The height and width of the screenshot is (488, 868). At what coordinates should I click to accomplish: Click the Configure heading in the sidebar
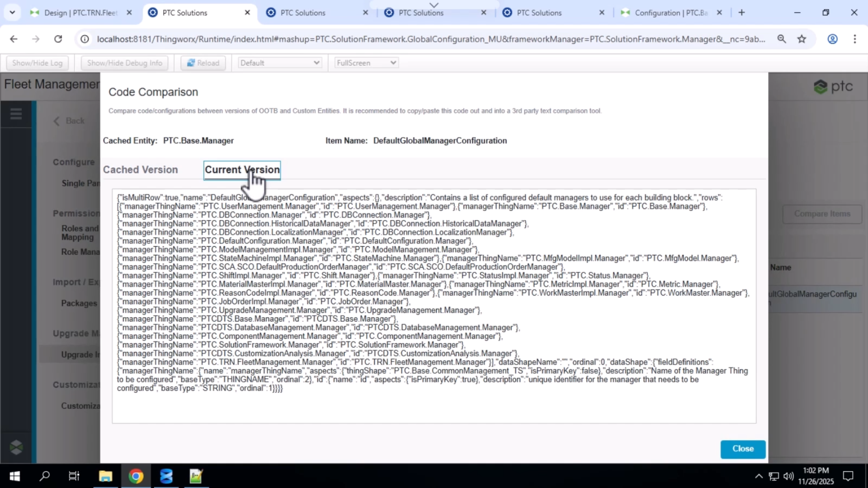(74, 162)
